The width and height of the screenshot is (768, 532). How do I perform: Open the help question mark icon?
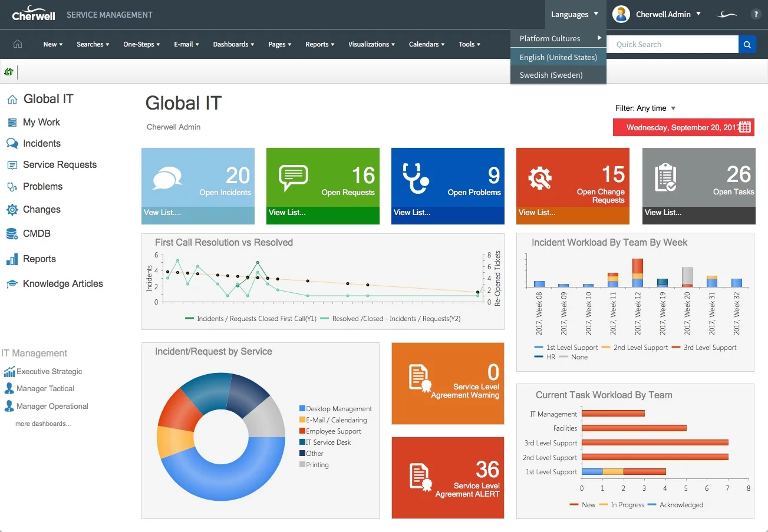[756, 15]
